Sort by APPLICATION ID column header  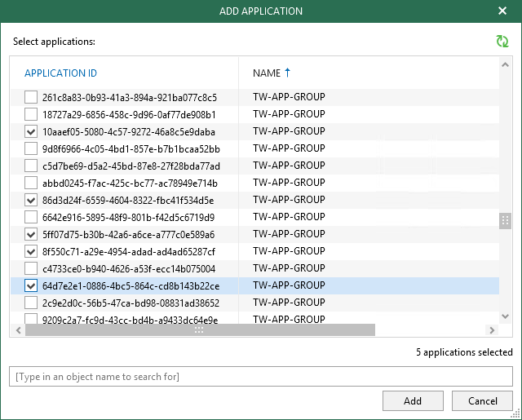(60, 73)
